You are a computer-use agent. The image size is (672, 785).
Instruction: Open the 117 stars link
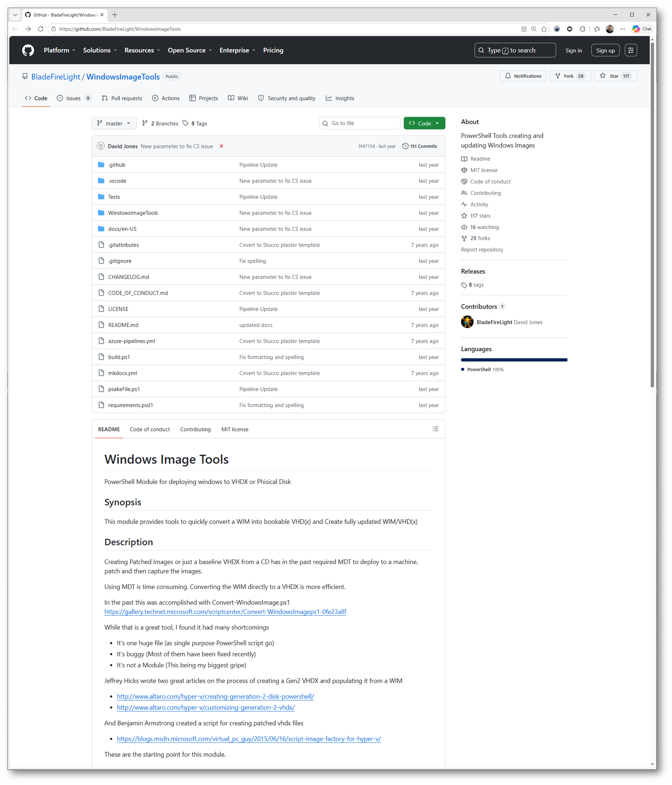476,215
